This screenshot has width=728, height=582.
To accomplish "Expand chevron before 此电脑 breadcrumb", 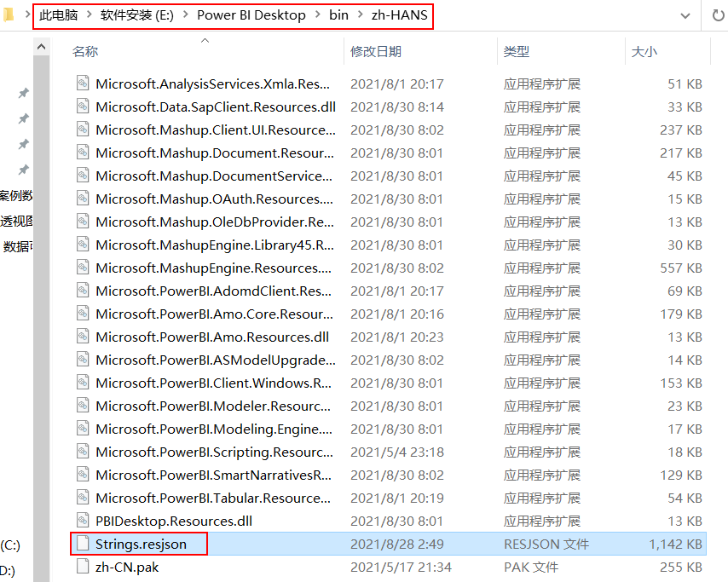I will pos(27,14).
